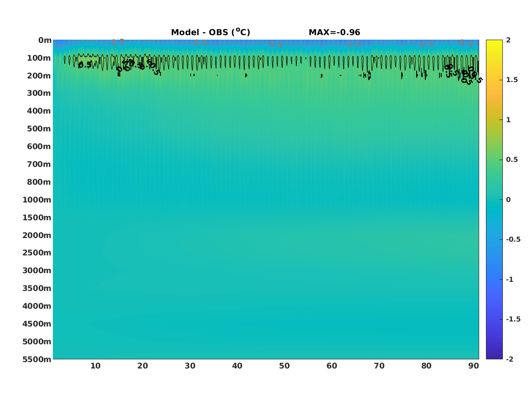Click the colorbar tick label '-1'
Image resolution: width=532 pixels, height=399 pixels.
pos(509,279)
